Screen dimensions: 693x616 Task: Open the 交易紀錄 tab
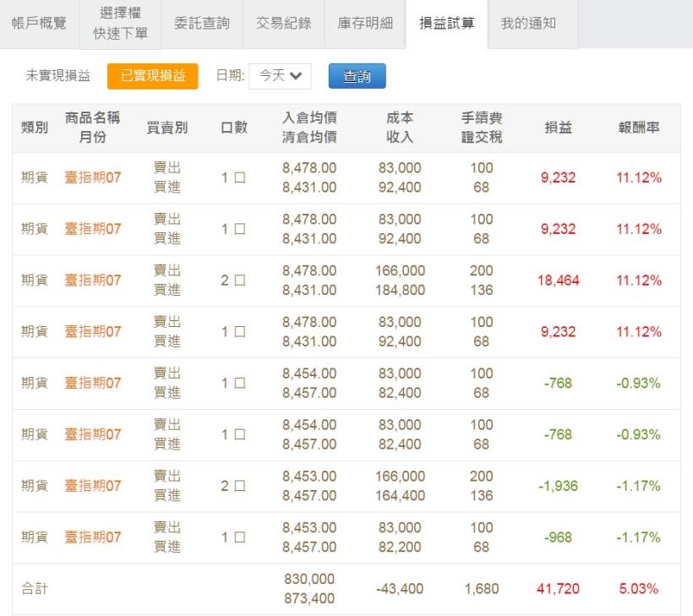(x=283, y=24)
